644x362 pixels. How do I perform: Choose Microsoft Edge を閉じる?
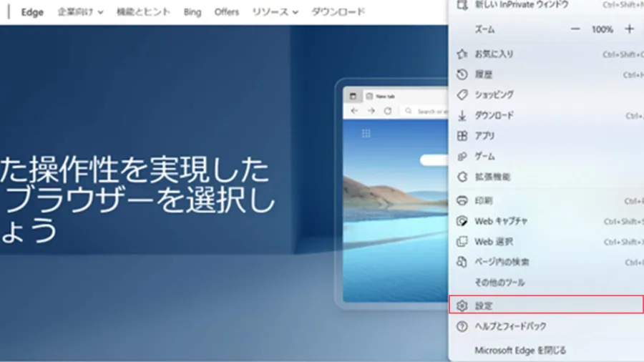coord(546,350)
